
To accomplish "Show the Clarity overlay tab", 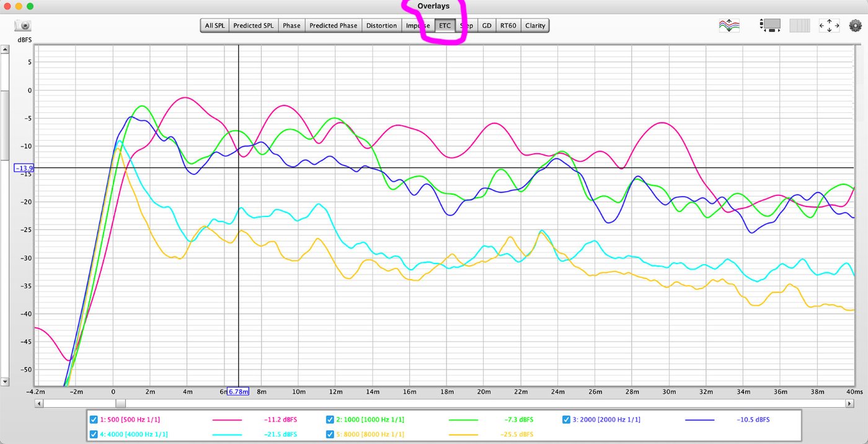I will coord(534,25).
